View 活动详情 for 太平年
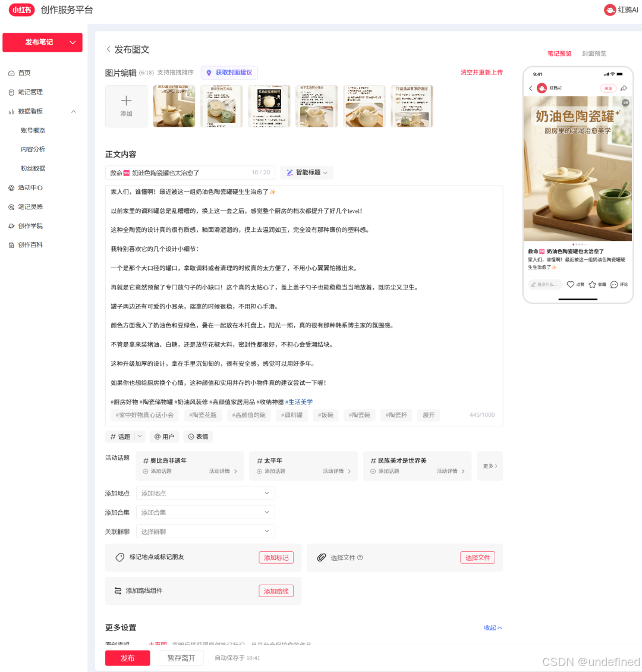 (x=337, y=472)
